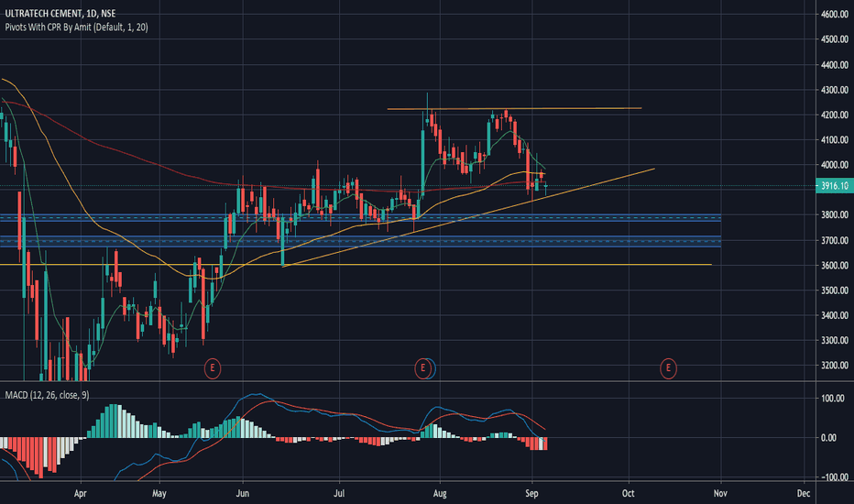Click the October earnings E marker

point(668,368)
